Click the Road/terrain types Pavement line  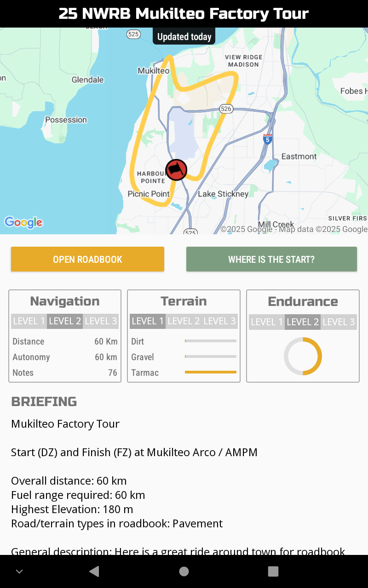(x=117, y=524)
